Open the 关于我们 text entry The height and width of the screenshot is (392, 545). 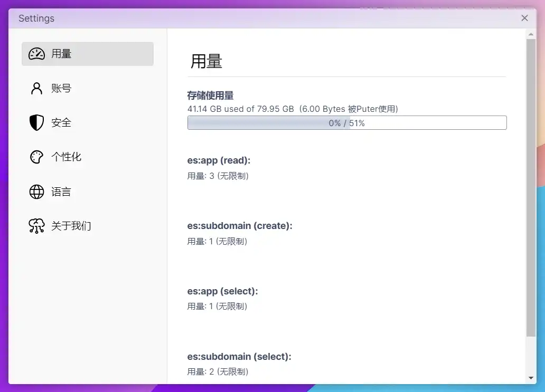[71, 226]
